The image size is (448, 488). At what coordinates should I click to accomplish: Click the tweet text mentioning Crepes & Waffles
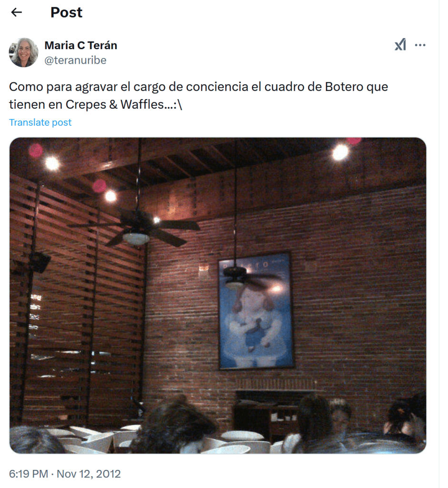click(x=199, y=95)
